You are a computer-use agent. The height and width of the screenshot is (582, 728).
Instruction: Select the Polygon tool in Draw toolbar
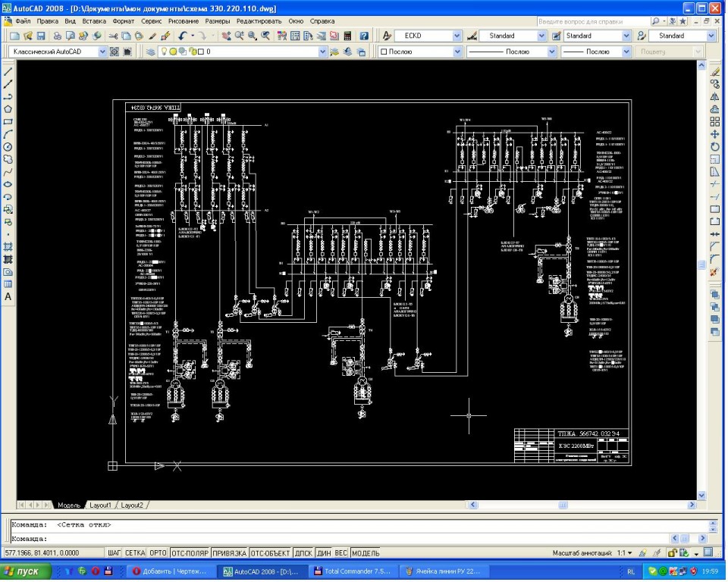coord(8,109)
